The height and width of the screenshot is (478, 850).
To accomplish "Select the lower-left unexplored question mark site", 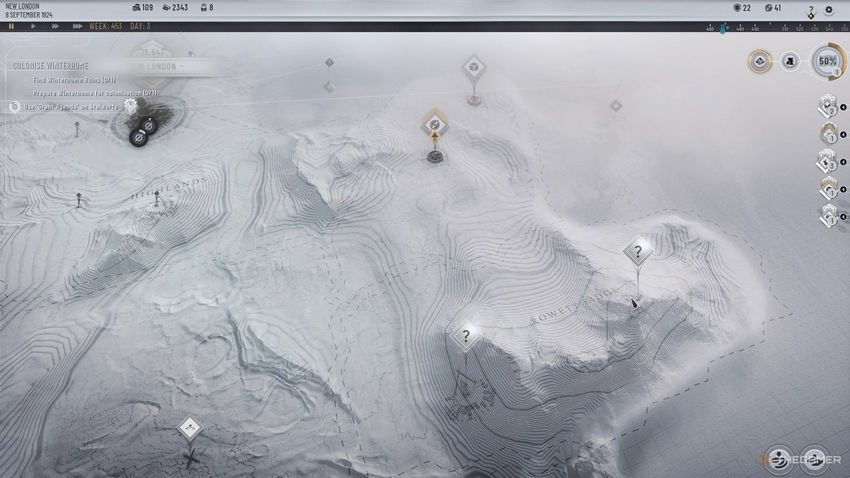I will [465, 336].
